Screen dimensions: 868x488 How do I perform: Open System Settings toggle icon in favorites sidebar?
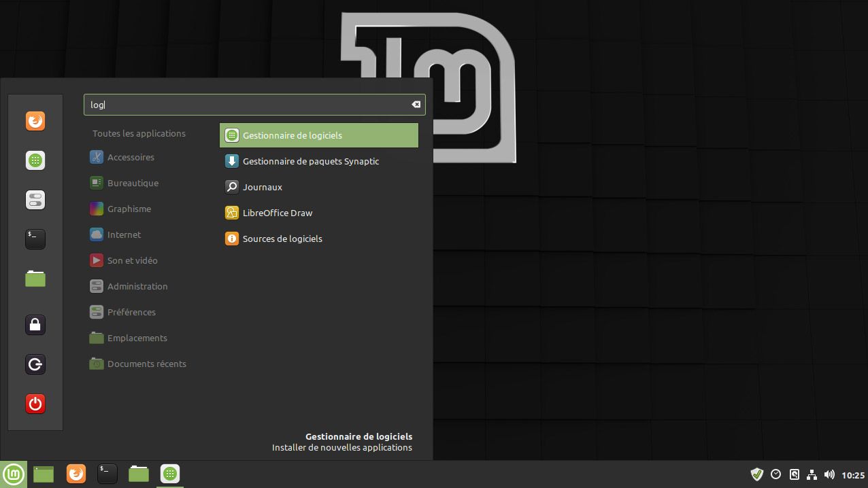(x=35, y=200)
